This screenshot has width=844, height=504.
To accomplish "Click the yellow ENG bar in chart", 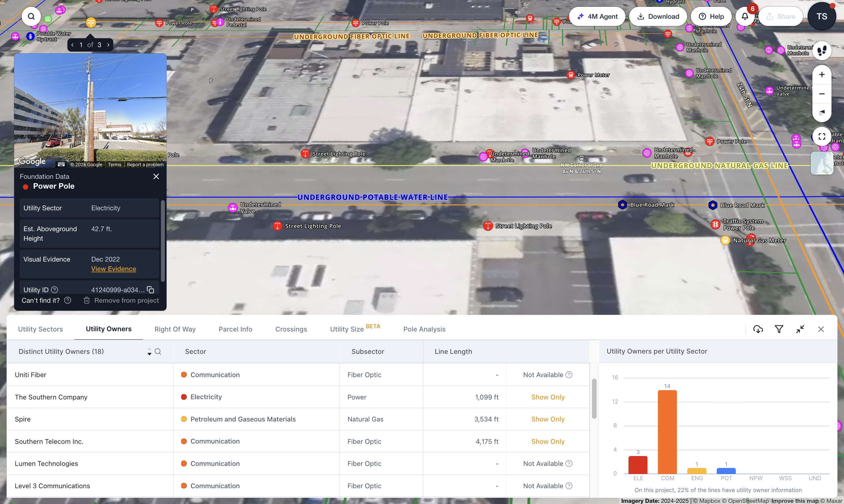I will click(697, 471).
